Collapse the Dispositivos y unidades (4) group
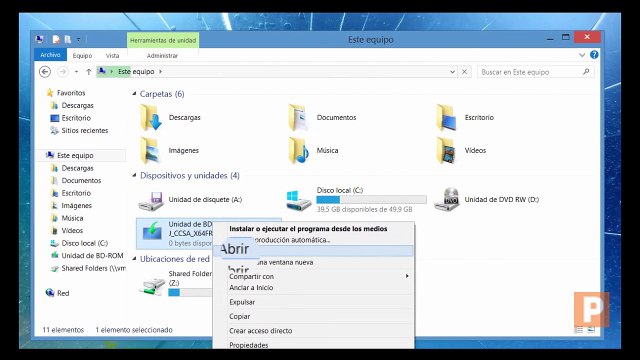This screenshot has width=640, height=360. pos(134,176)
